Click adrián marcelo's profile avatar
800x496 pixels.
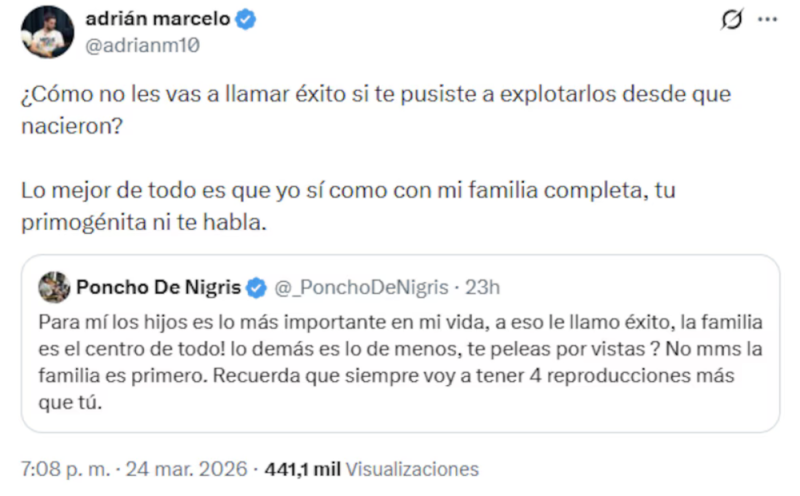point(47,31)
